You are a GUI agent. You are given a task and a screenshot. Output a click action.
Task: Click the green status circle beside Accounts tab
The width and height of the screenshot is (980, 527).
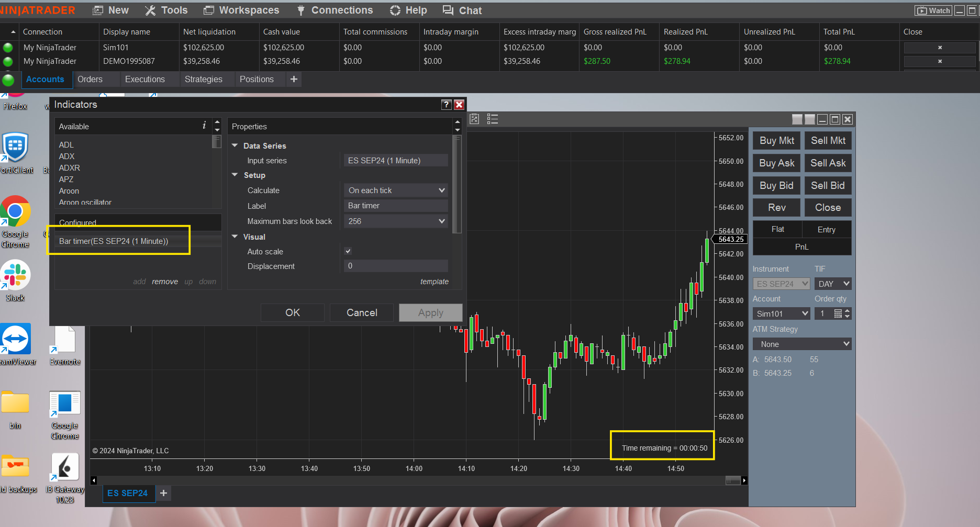8,80
